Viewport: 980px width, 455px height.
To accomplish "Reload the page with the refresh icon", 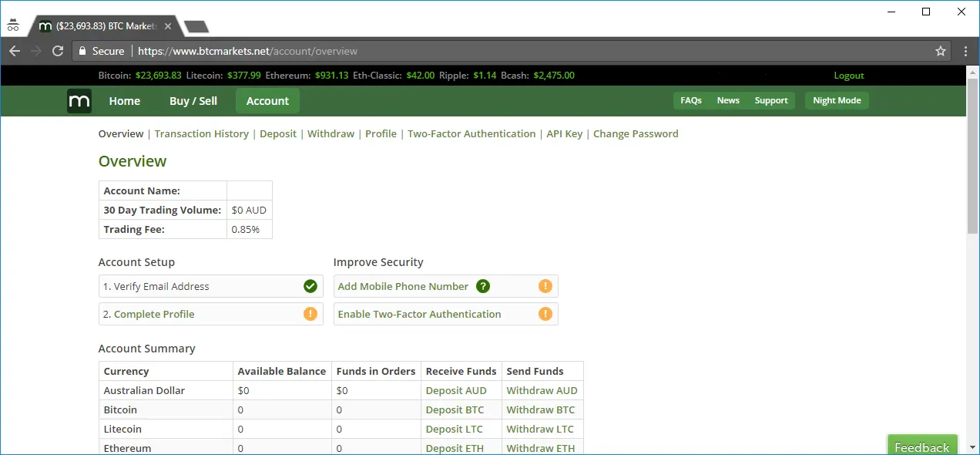I will point(58,51).
